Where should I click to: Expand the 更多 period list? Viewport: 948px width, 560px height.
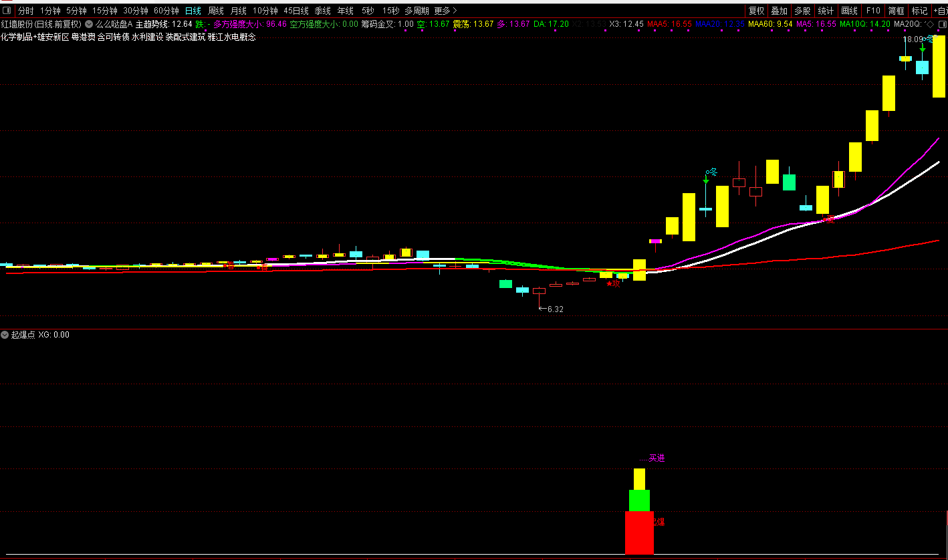tap(445, 11)
